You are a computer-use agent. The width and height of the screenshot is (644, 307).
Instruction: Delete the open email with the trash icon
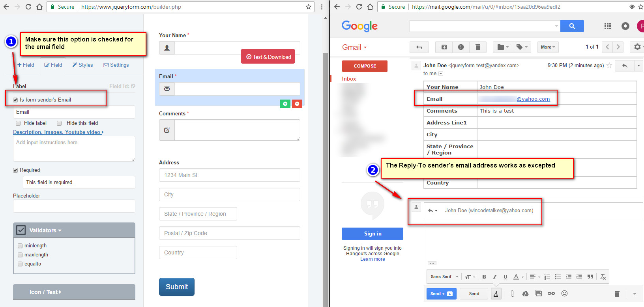477,47
